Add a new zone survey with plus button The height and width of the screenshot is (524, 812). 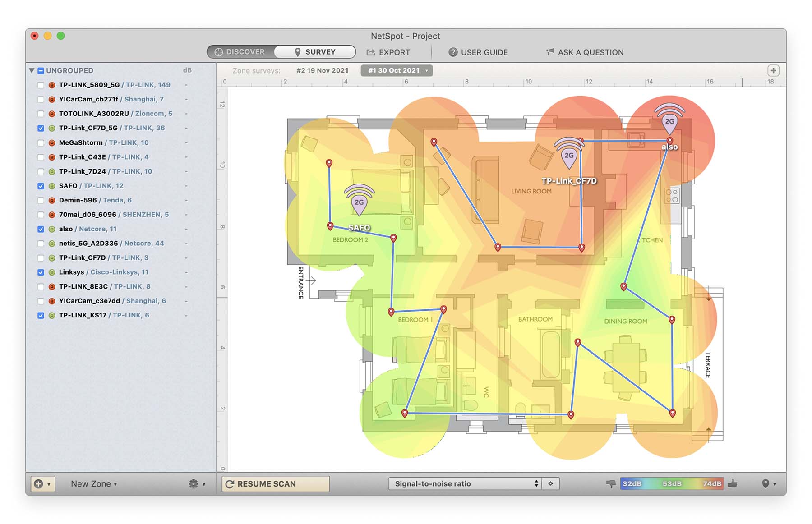tap(773, 70)
